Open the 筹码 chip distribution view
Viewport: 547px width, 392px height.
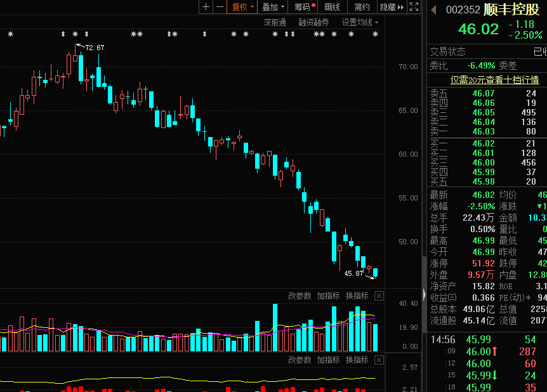coord(303,6)
